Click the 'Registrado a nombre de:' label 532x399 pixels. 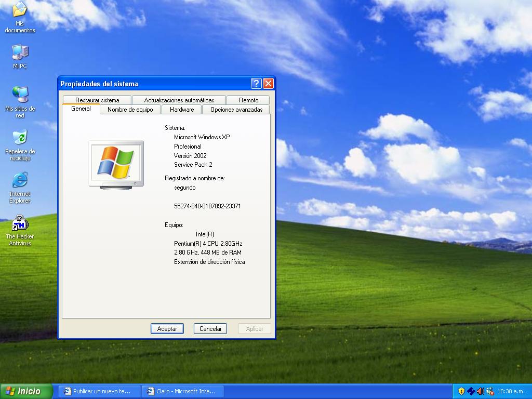tap(195, 178)
